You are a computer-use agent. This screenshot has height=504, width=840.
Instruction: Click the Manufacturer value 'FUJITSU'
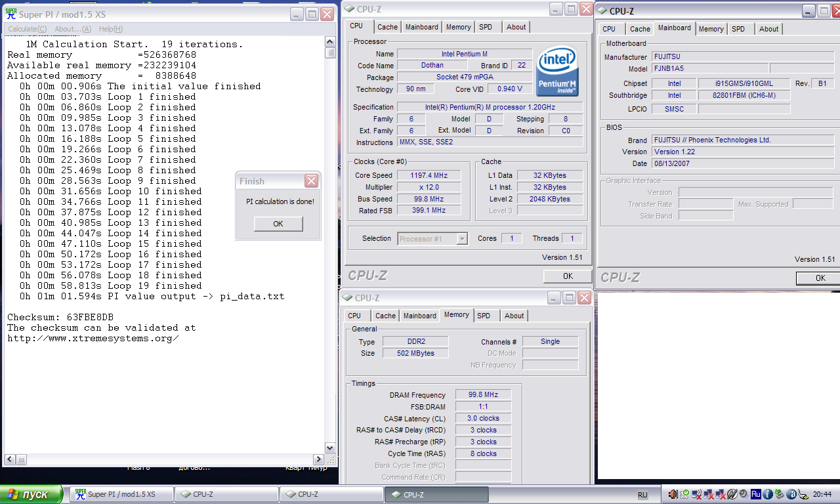743,57
